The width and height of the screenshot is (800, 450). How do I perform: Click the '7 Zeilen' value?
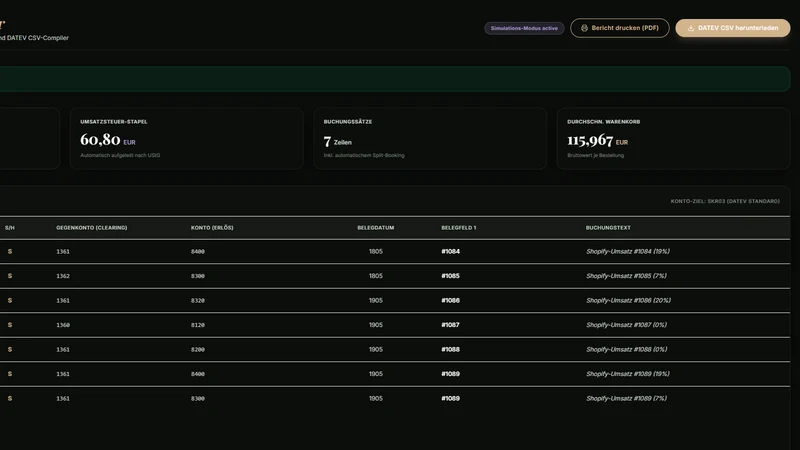tap(338, 141)
